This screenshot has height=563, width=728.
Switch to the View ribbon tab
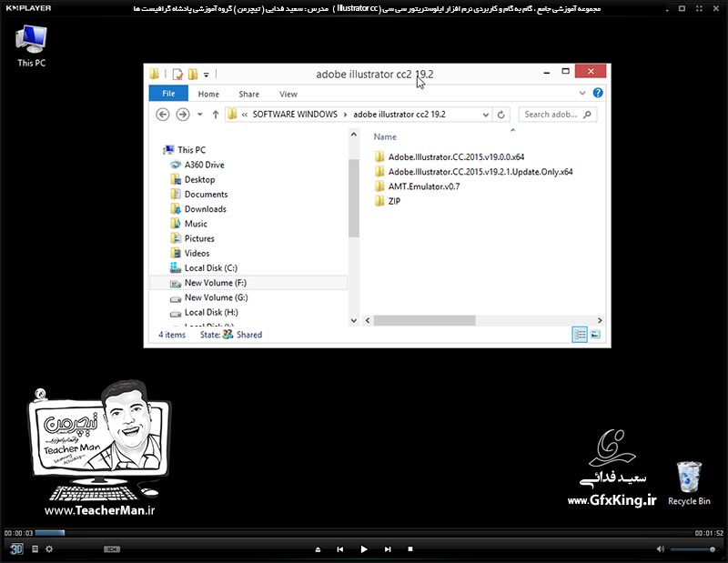[x=288, y=94]
